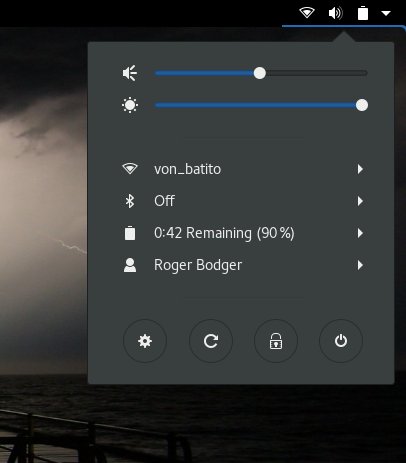Expand the Bluetooth Off submenu arrow
This screenshot has height=463, width=406.
point(360,201)
